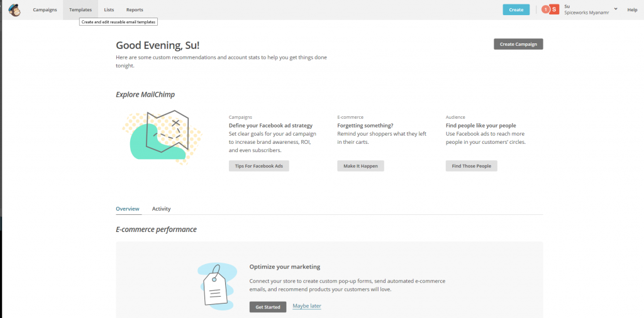
Task: Open the notification badge showing 1
Action: pyautogui.click(x=545, y=9)
